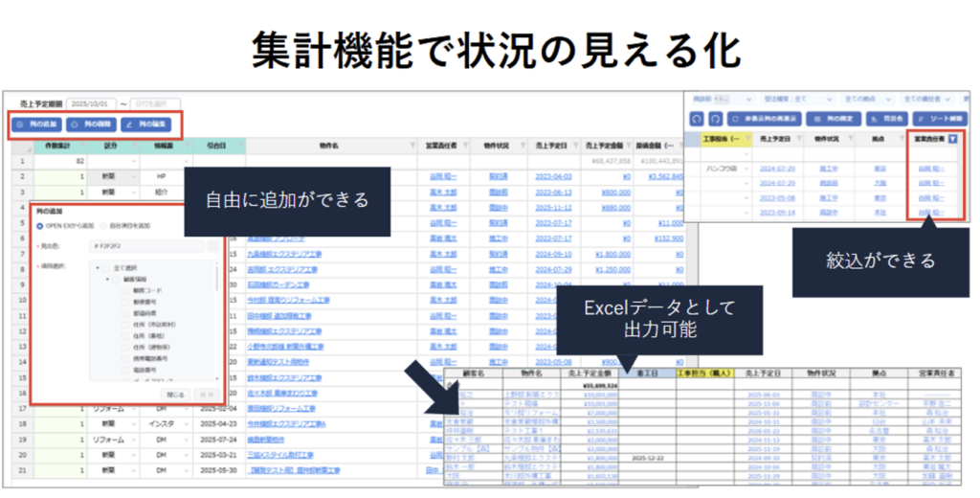
Task: Click blue filter icon on 営業責任者 column
Action: click(x=951, y=140)
